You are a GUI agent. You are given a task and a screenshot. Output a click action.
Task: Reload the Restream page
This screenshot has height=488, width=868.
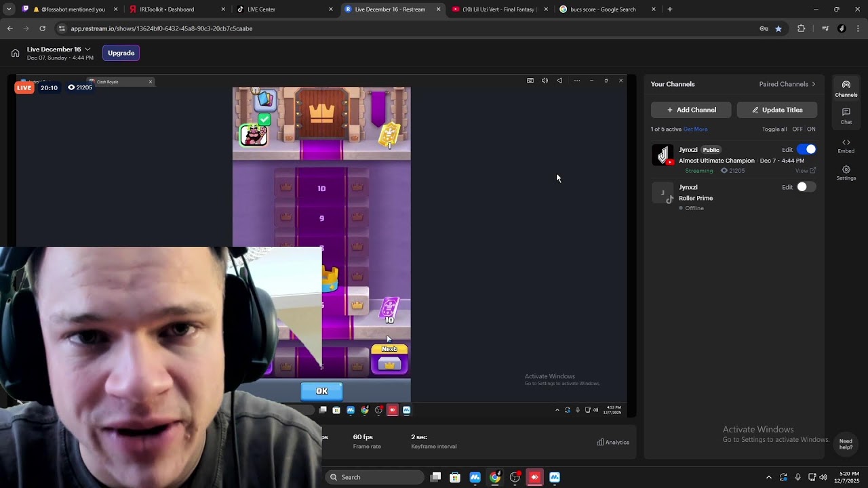coord(42,28)
